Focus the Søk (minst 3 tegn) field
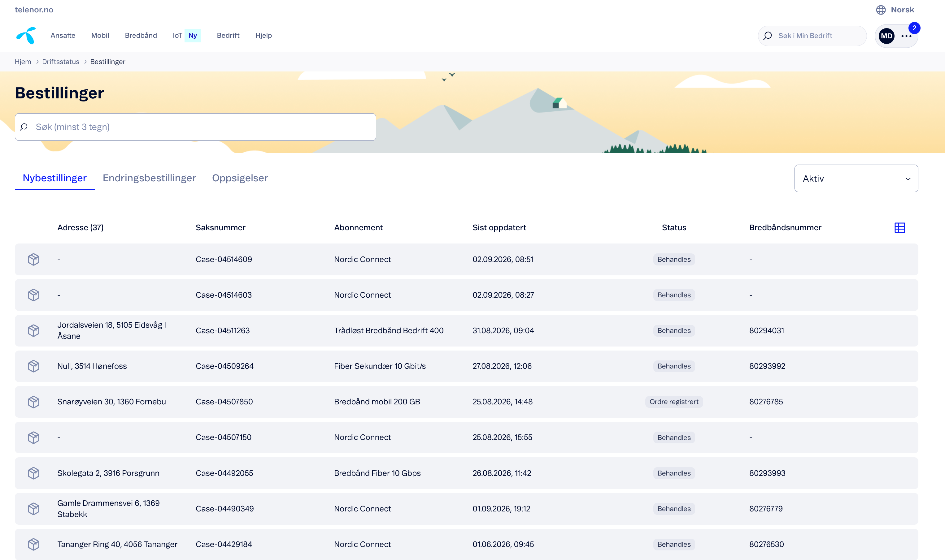 (x=195, y=127)
